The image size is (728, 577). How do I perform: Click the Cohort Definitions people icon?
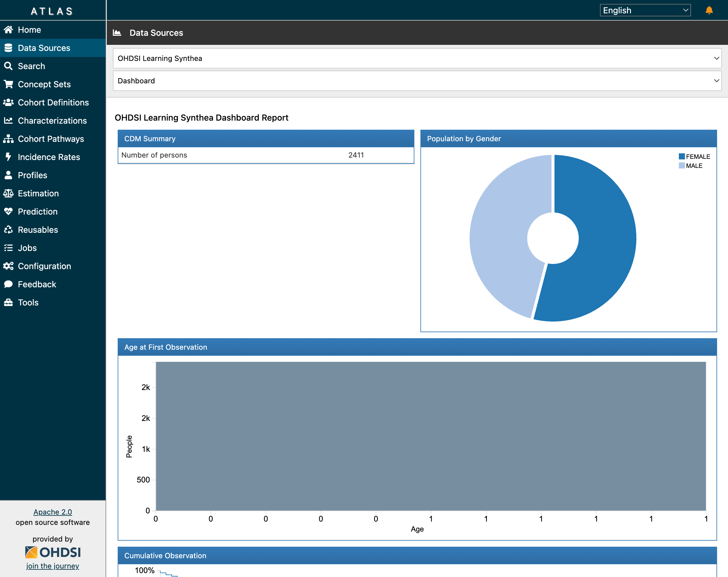9,102
